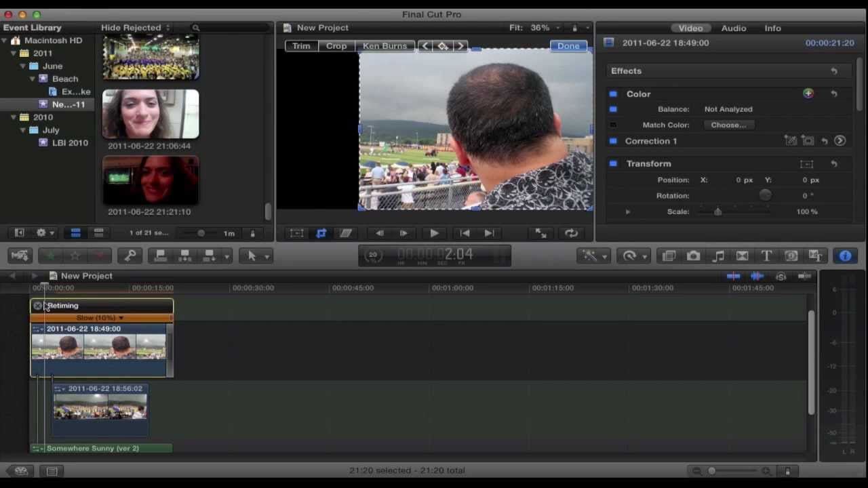Screen dimensions: 868x488
Task: Go to the next edit point
Action: tap(489, 233)
